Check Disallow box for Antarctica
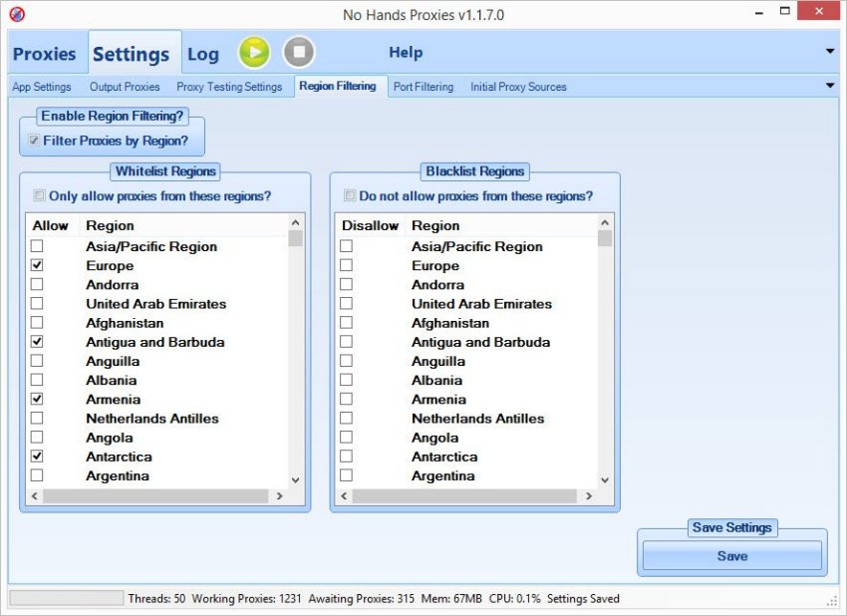Screen dimensions: 847x616 (346, 457)
